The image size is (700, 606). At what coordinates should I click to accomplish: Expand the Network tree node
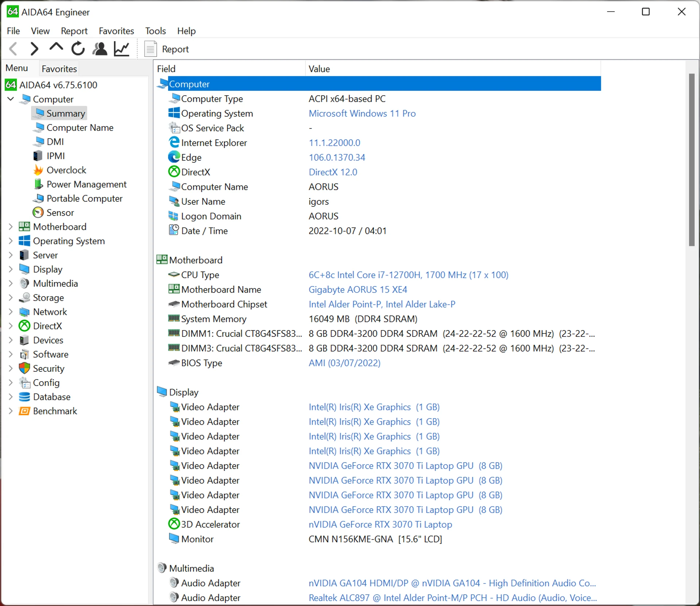(11, 312)
